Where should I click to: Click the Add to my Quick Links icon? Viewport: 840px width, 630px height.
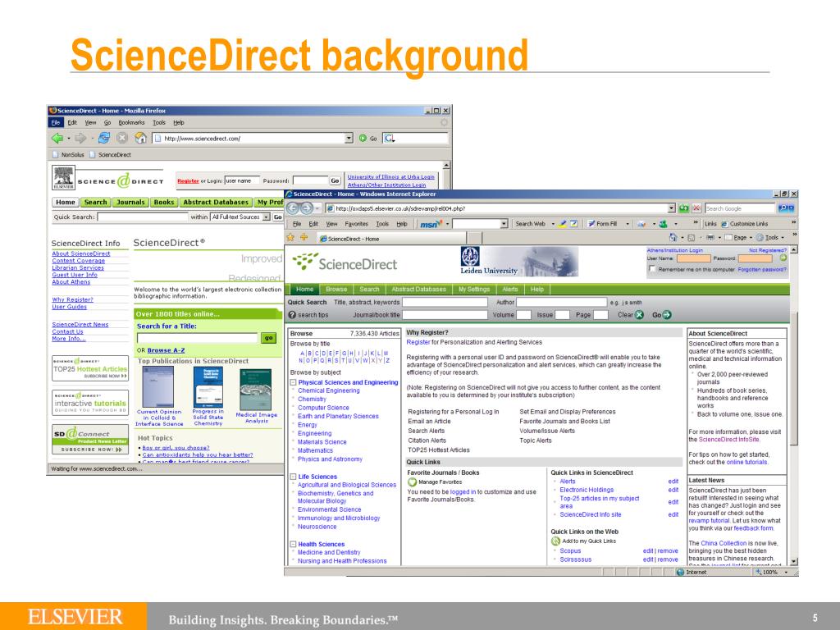pos(556,541)
